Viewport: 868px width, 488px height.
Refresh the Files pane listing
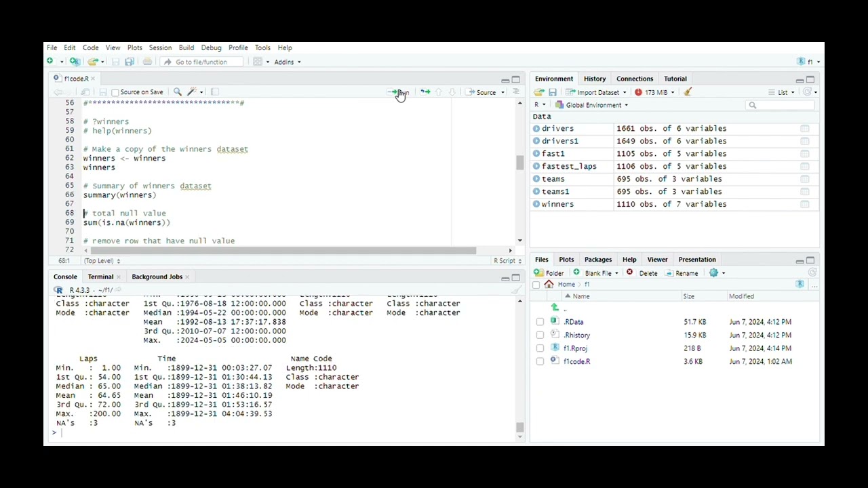[x=812, y=273]
